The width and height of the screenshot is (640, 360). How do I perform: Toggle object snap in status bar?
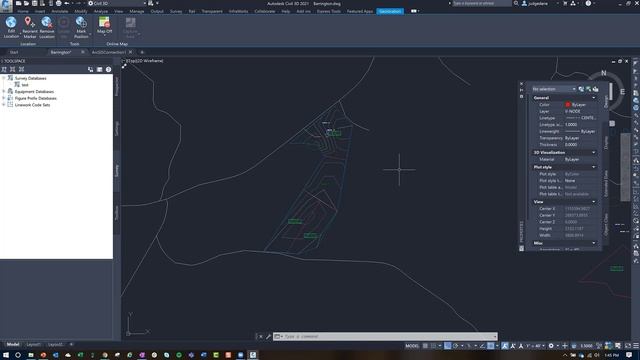pyautogui.click(x=491, y=346)
